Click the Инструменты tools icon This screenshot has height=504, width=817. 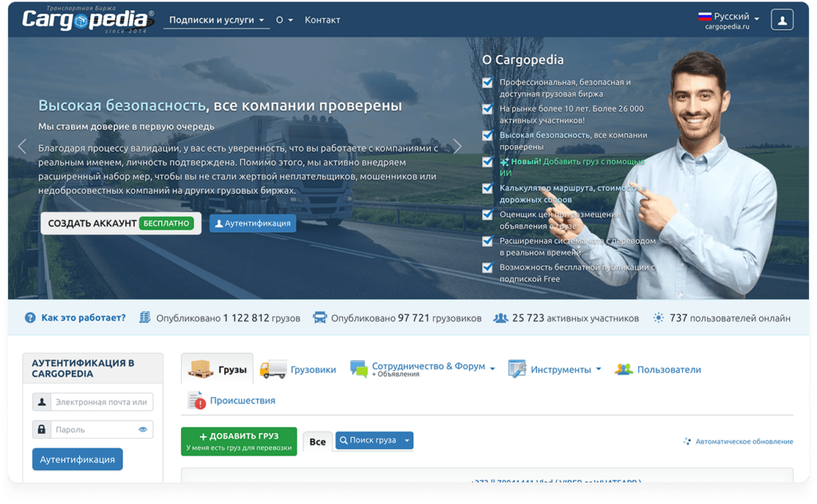coord(519,369)
